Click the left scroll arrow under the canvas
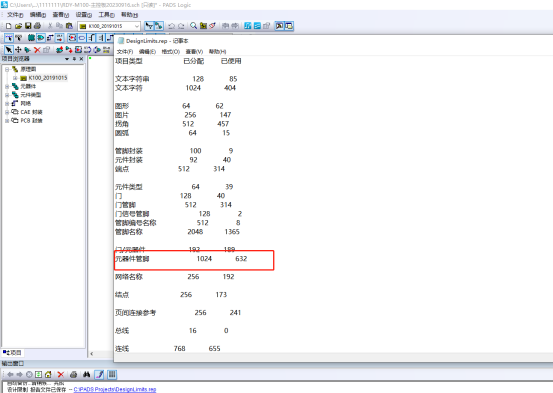 pyautogui.click(x=92, y=353)
